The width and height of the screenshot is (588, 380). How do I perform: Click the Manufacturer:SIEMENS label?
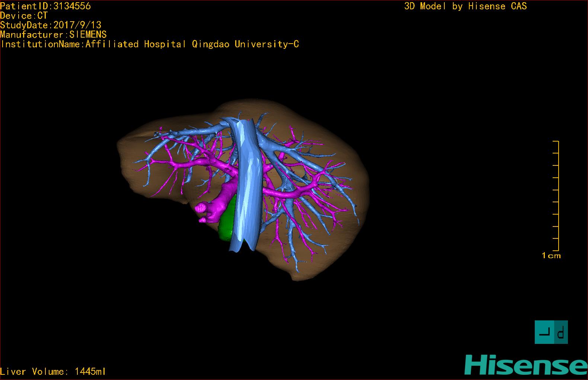coord(53,35)
